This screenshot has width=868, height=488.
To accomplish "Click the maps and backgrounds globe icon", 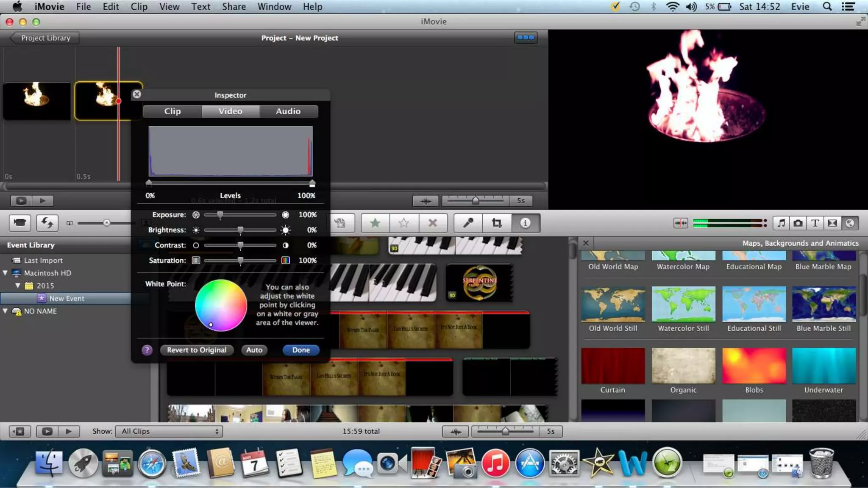I will pos(850,223).
